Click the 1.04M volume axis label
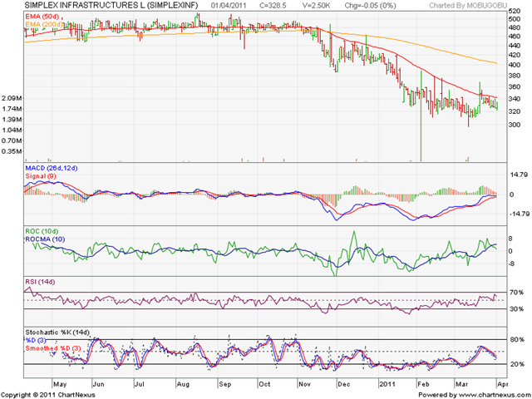The width and height of the screenshot is (532, 399). coord(12,130)
